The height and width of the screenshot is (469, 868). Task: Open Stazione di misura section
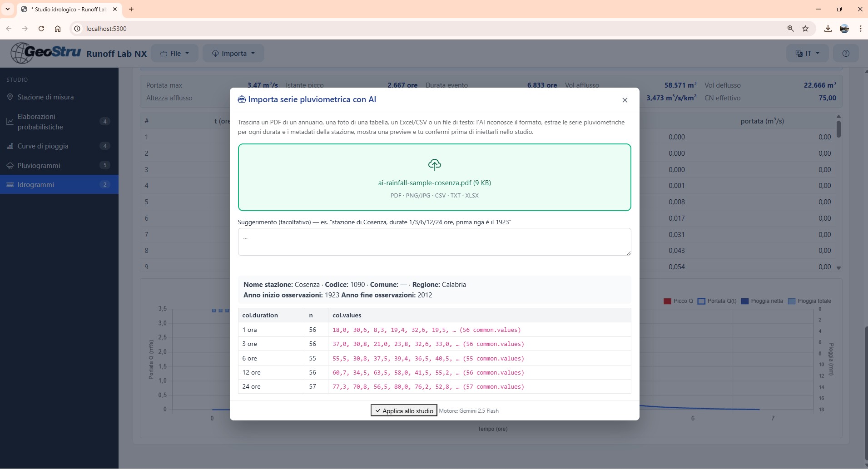[x=45, y=97]
